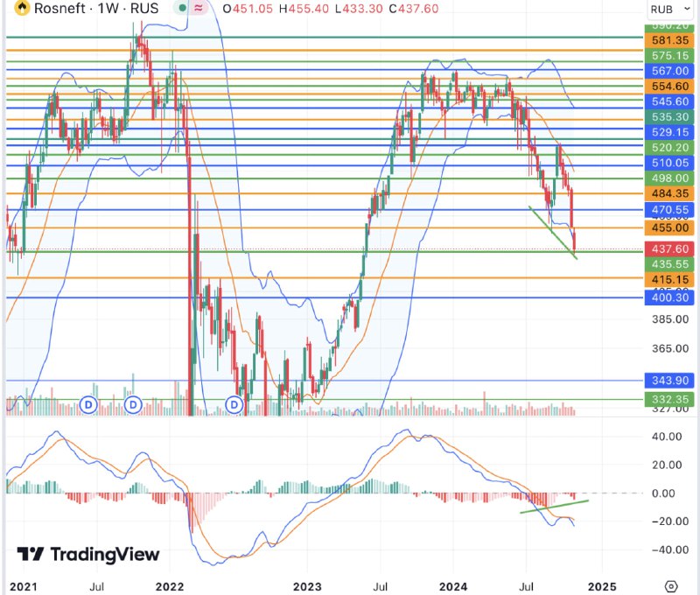This screenshot has width=700, height=595.
Task: Click the 545.60 price level label
Action: (669, 101)
